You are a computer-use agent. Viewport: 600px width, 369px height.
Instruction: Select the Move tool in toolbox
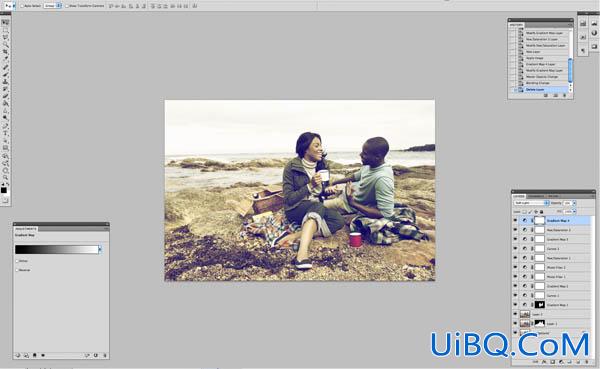coord(5,23)
